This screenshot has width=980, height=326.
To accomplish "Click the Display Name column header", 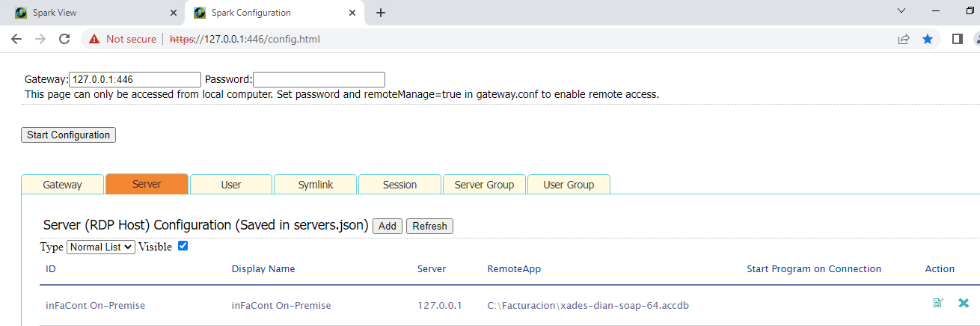I will tap(263, 269).
